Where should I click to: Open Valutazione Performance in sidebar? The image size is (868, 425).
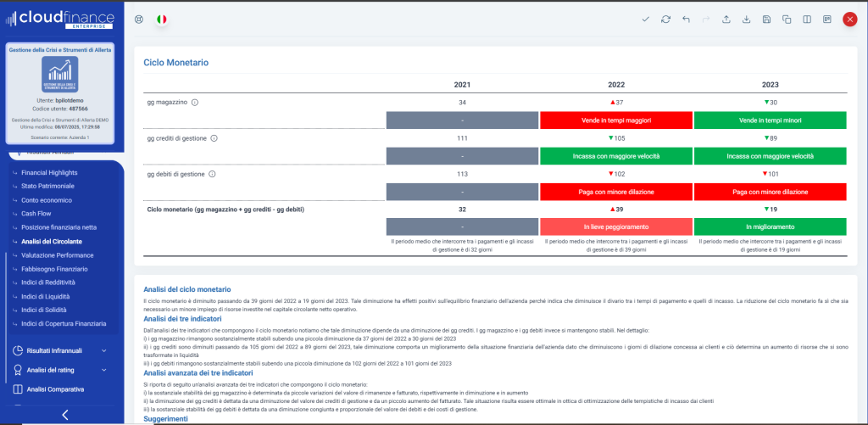(x=57, y=255)
